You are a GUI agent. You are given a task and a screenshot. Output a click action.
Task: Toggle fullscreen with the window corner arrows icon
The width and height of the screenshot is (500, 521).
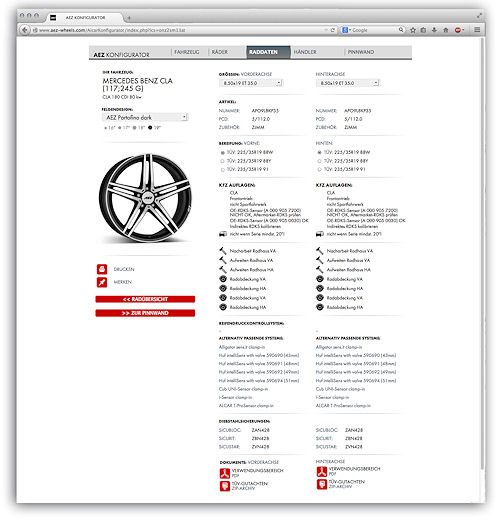tap(479, 15)
